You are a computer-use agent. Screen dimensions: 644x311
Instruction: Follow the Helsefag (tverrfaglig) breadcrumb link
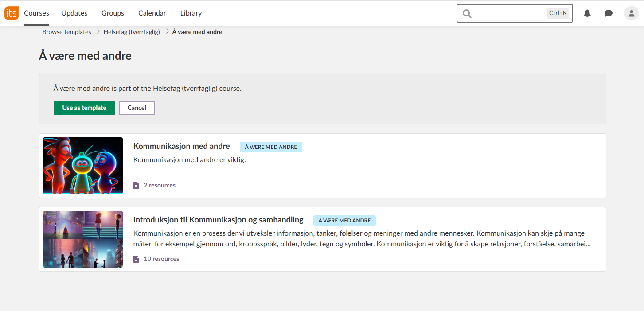[x=132, y=32]
